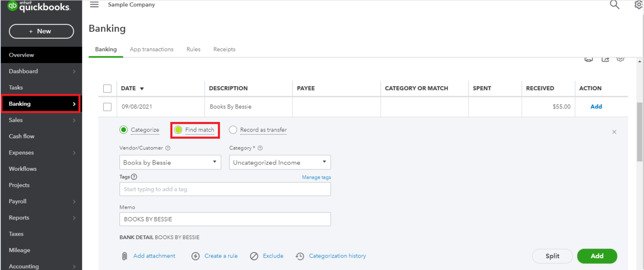Click the Category help icon

[260, 148]
